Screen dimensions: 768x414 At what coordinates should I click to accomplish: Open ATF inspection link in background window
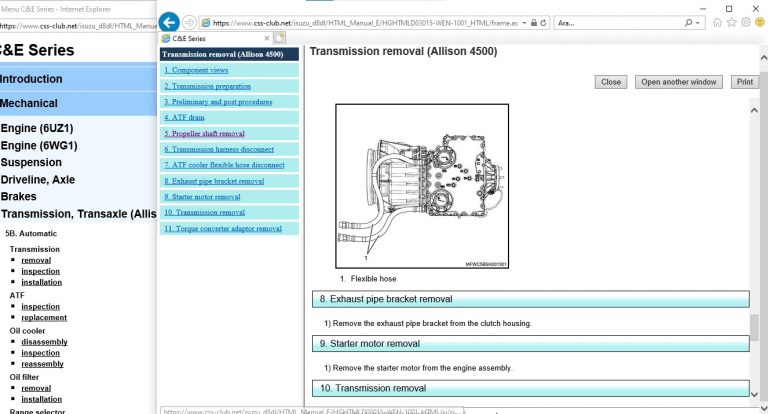tap(40, 306)
